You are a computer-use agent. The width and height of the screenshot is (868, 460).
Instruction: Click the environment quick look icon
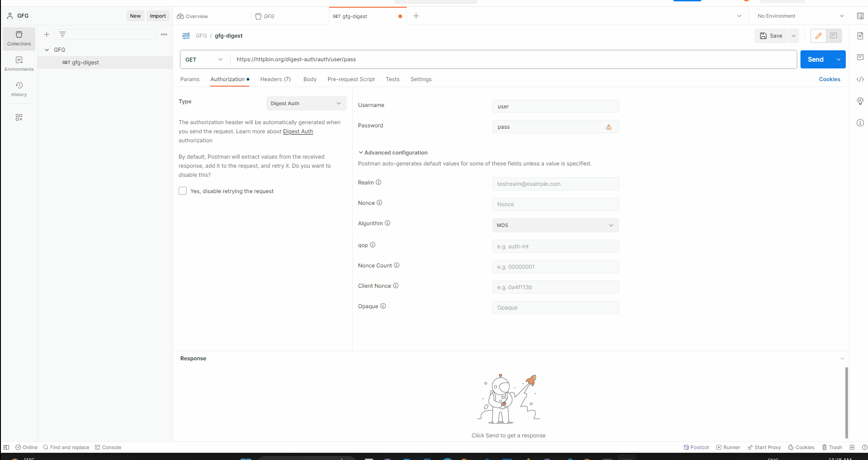click(x=860, y=16)
